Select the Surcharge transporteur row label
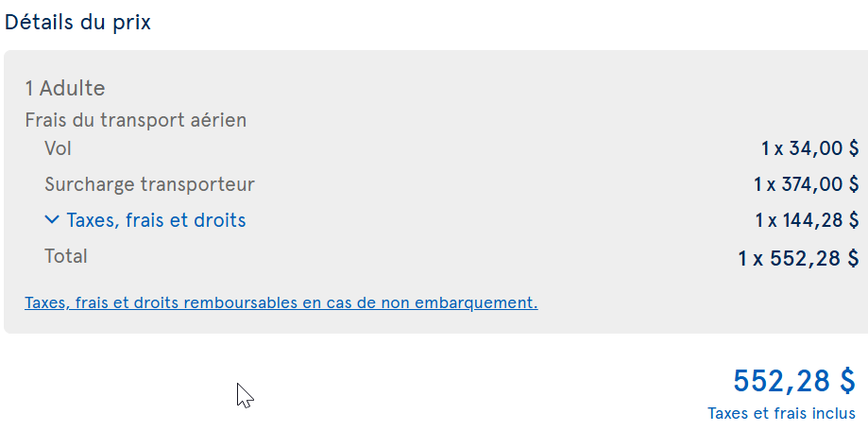The image size is (868, 431). (x=149, y=184)
